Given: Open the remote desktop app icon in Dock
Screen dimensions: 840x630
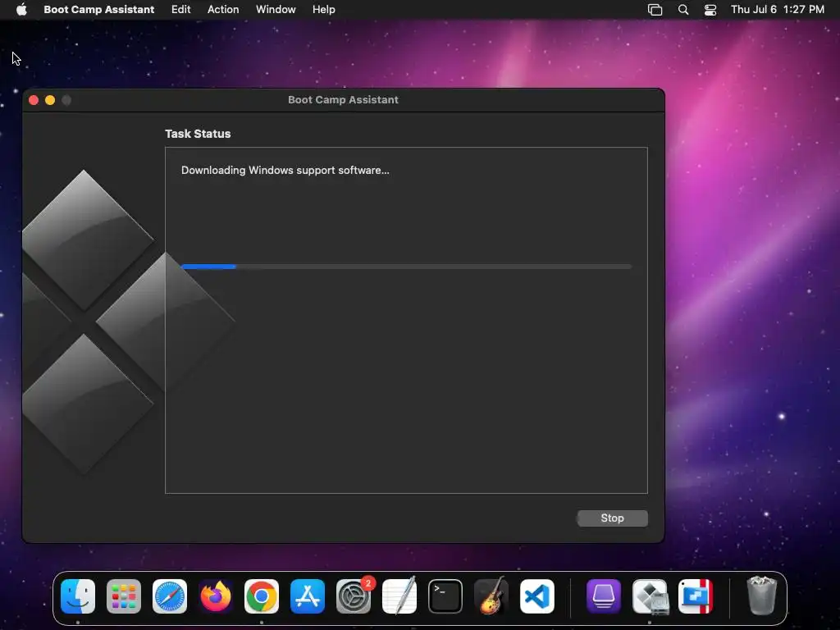Looking at the screenshot, I should (696, 596).
